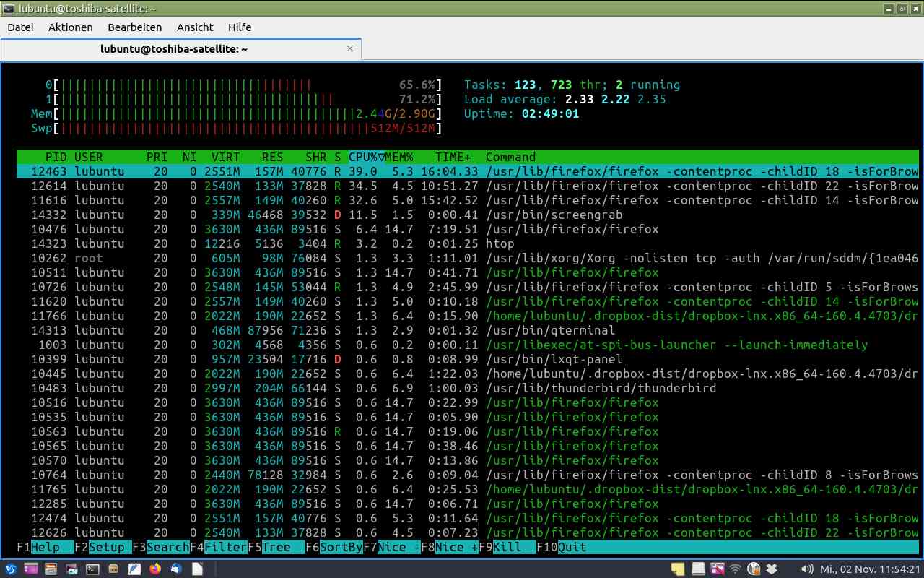Viewport: 924px width, 578px height.
Task: Sort by the Command column header
Action: [511, 157]
